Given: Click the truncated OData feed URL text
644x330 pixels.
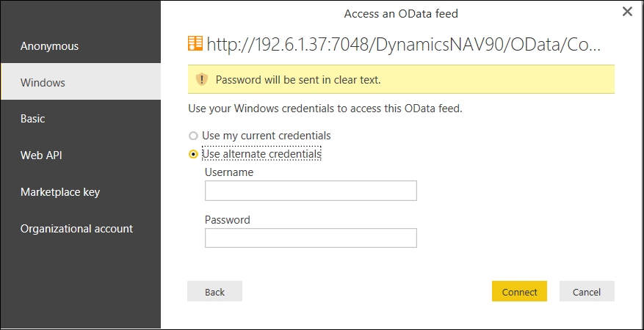Looking at the screenshot, I should pos(403,44).
